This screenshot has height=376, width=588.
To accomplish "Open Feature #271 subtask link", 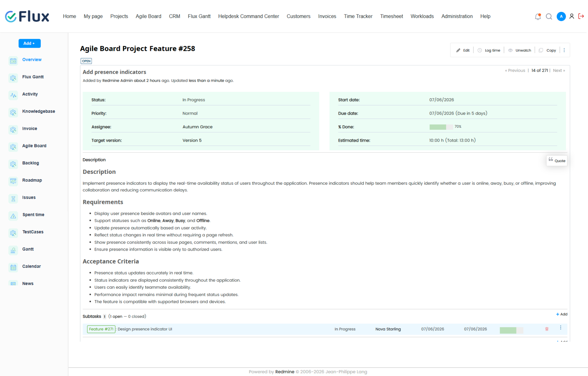I will [101, 329].
